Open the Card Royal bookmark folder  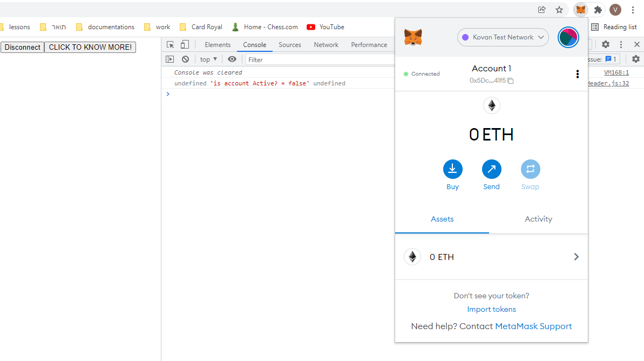201,26
